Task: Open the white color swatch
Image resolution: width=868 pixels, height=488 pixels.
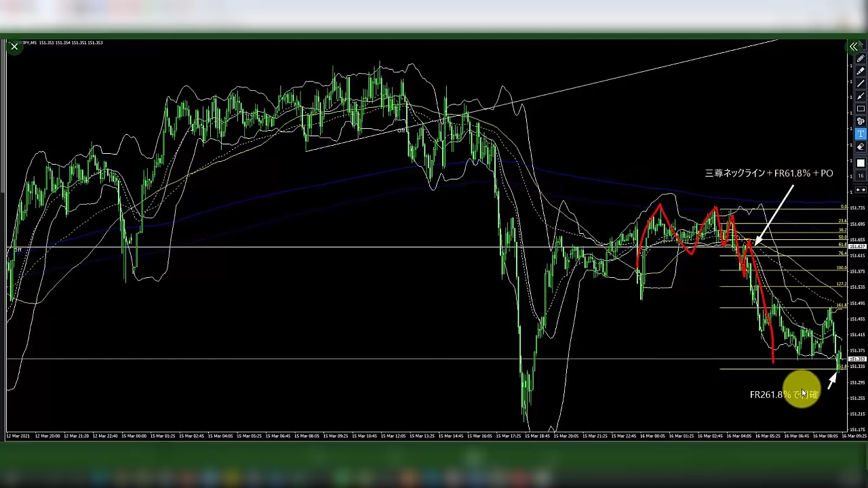Action: point(861,163)
